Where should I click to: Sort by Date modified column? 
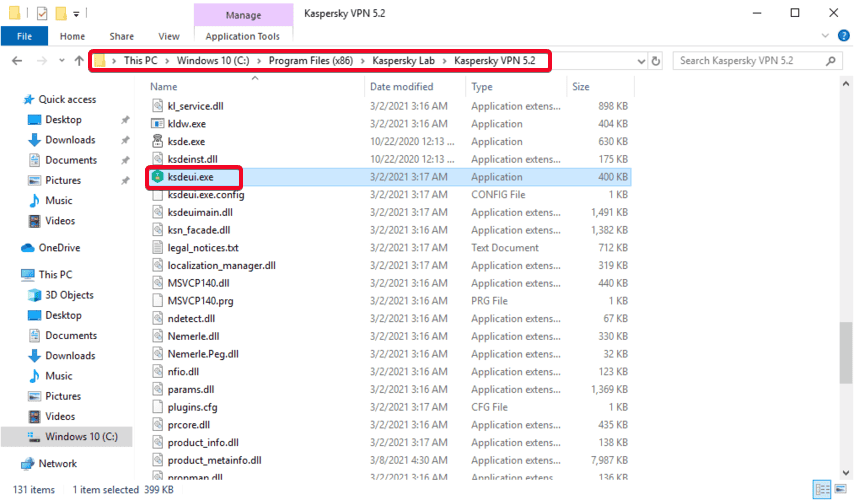click(x=401, y=87)
